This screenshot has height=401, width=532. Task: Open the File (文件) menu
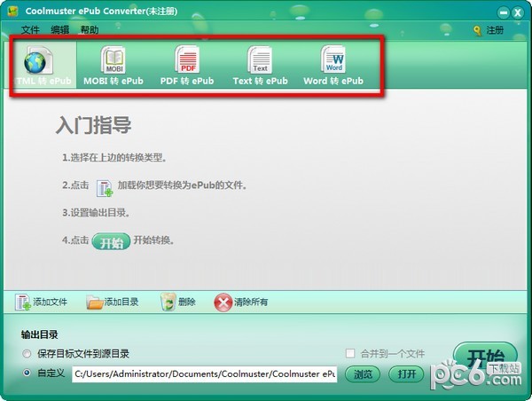tap(30, 30)
